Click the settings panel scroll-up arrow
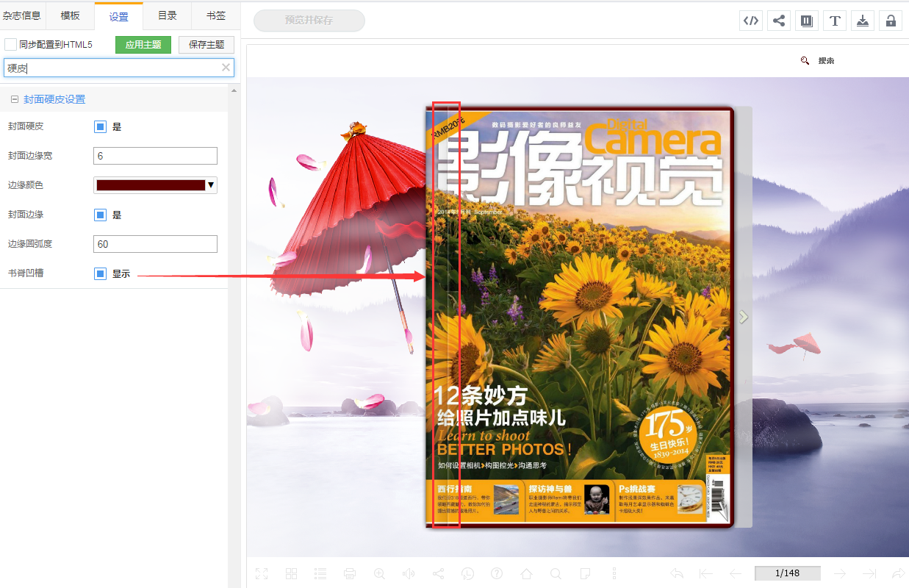Viewport: 909px width, 588px height. (234, 90)
